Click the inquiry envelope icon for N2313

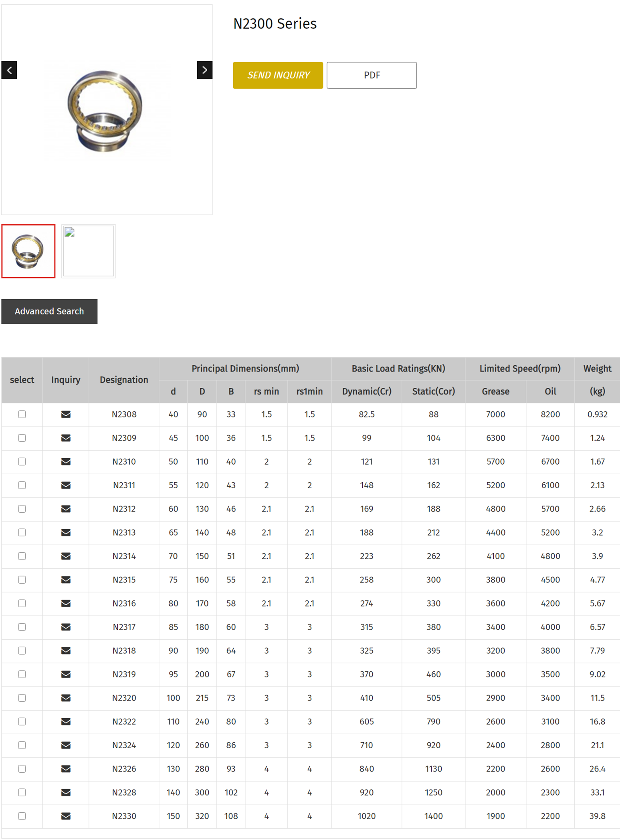[x=66, y=532]
